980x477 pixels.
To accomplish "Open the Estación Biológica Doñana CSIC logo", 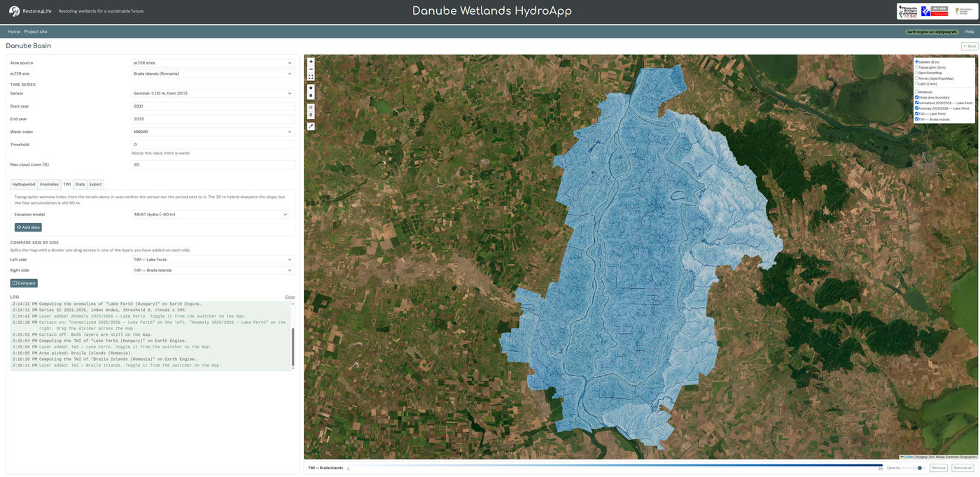I will coord(909,11).
